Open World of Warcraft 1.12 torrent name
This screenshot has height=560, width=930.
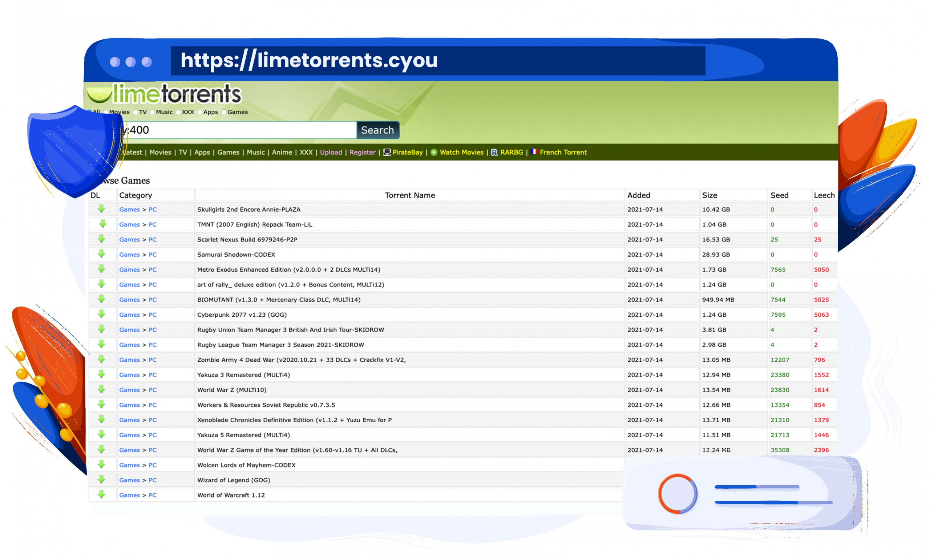(231, 495)
